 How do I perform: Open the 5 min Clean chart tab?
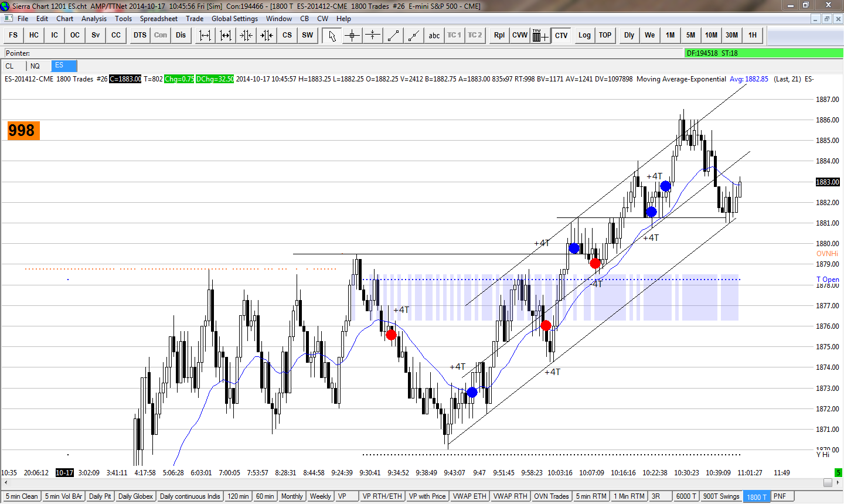pos(22,496)
